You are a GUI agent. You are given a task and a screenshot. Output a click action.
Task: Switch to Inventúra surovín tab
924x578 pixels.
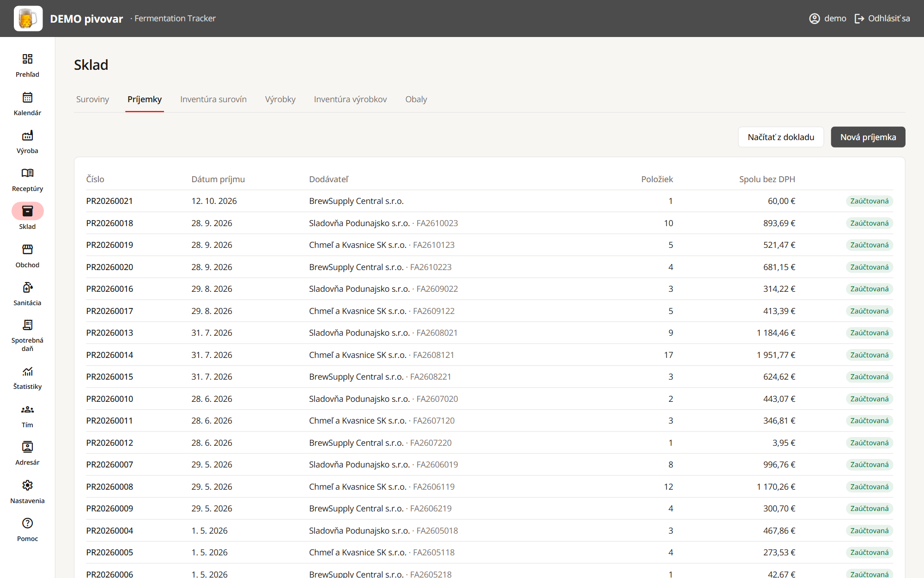click(x=213, y=99)
